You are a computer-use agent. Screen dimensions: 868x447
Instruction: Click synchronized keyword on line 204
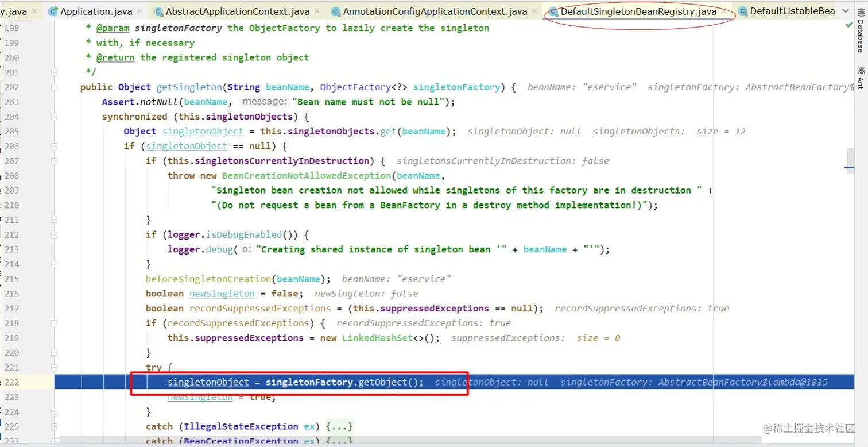[x=135, y=117]
